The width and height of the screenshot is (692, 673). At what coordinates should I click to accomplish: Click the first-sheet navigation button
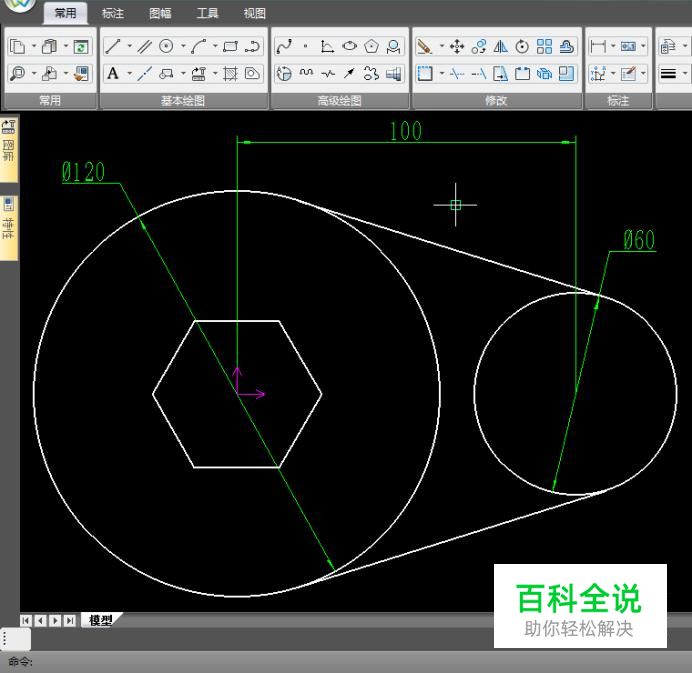(26, 620)
